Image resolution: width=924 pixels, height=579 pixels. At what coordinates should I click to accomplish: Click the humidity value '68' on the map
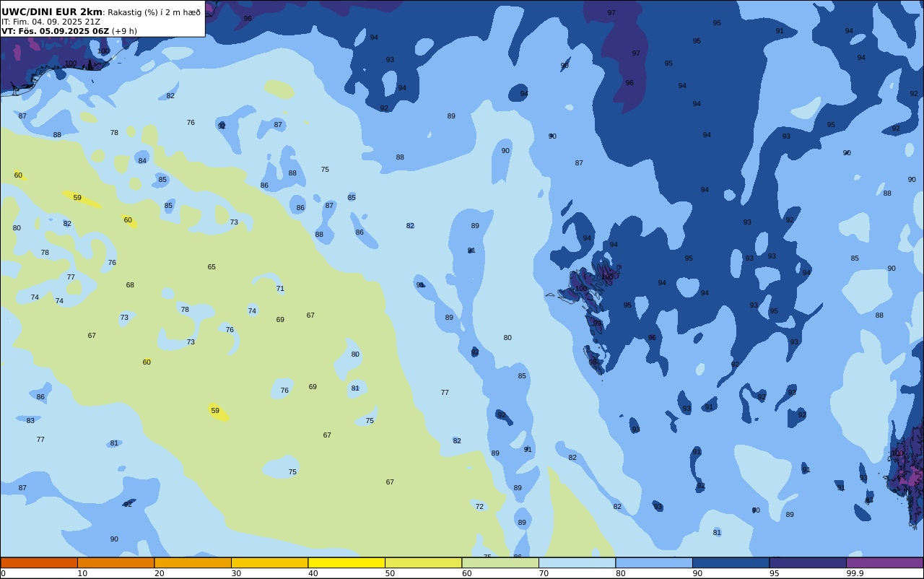(x=130, y=285)
